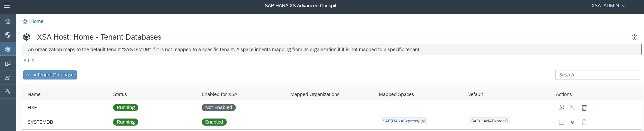
Task: Select the Tenant Databases cube sidebar icon
Action: 8,49
